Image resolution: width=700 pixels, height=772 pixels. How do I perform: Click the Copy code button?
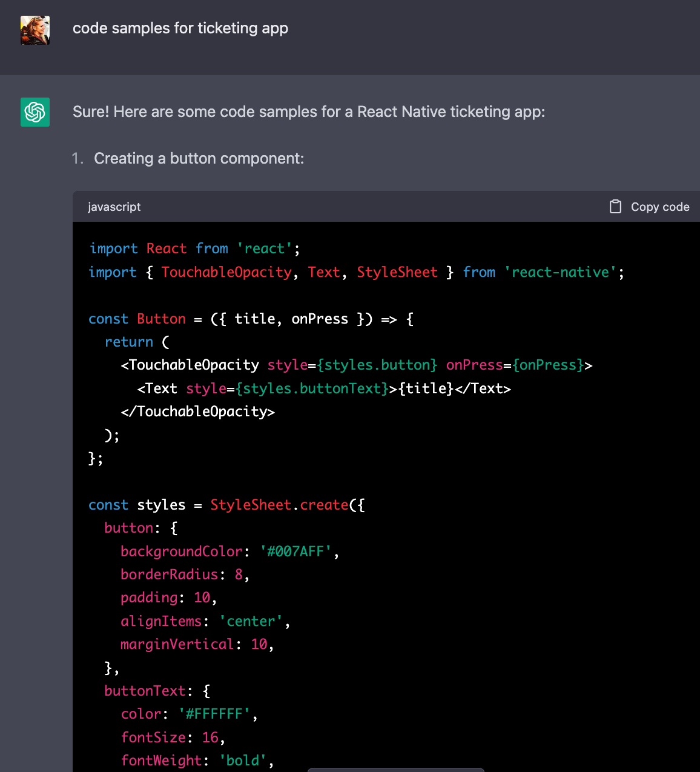point(650,207)
